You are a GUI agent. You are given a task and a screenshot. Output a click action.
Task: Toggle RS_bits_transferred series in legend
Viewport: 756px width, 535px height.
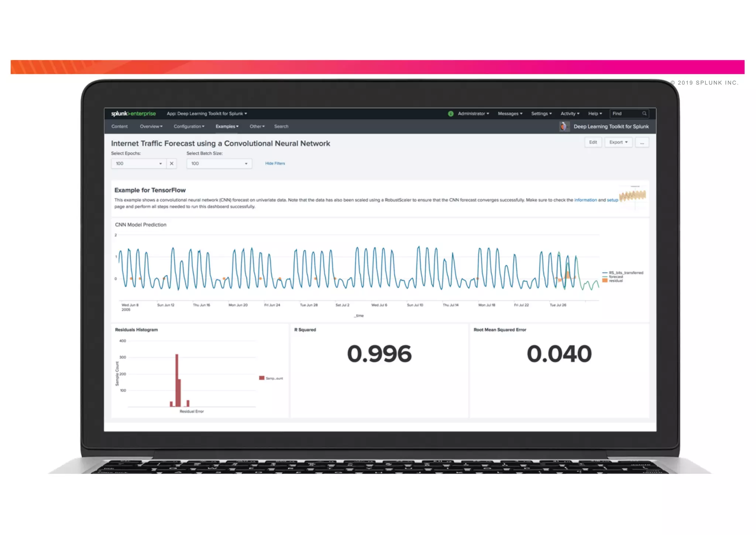625,273
